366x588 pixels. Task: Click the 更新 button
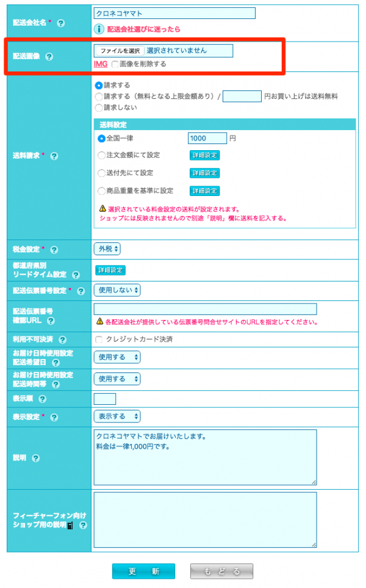pos(143,571)
